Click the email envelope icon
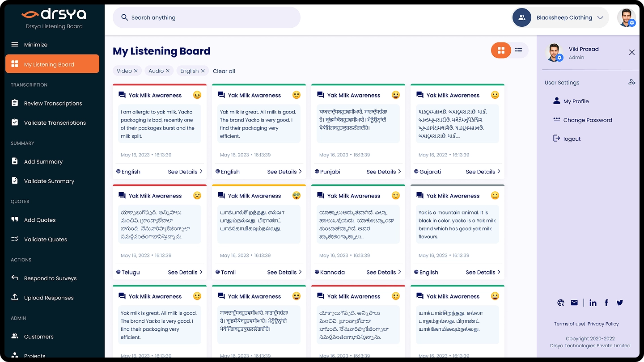 coord(574,303)
